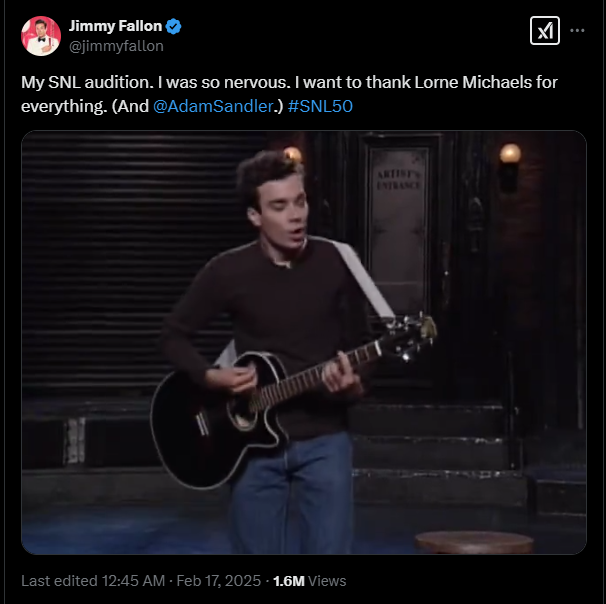Click the wooden stool in the video

[474, 542]
